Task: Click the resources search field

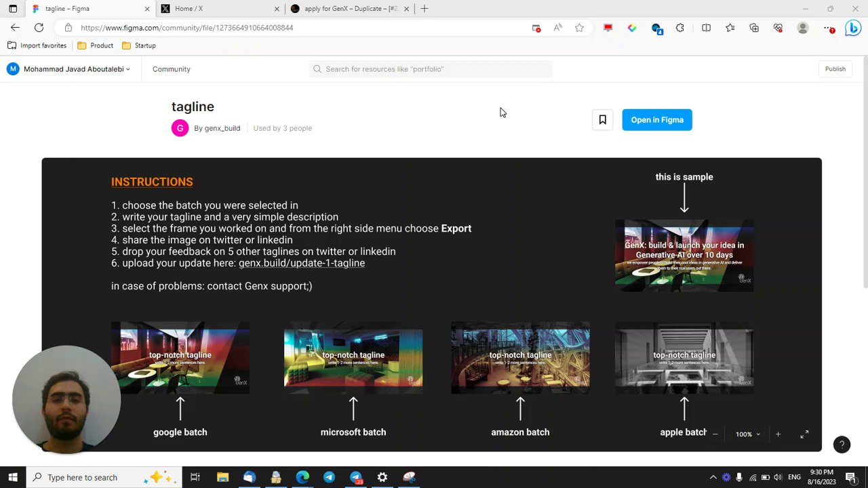Action: pos(431,69)
